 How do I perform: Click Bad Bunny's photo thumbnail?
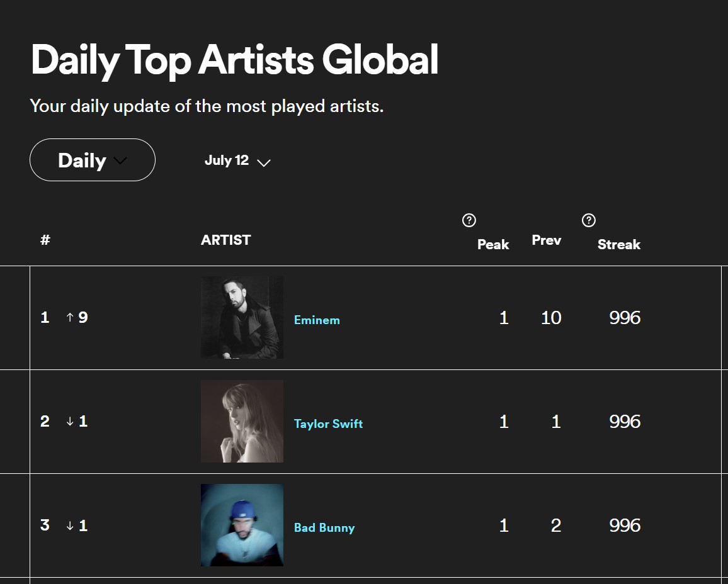(242, 524)
